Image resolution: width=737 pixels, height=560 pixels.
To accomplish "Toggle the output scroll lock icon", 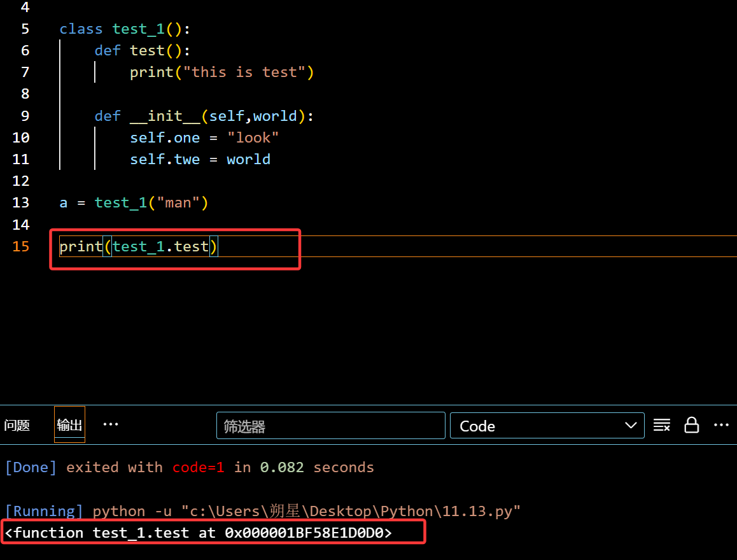I will (x=691, y=425).
